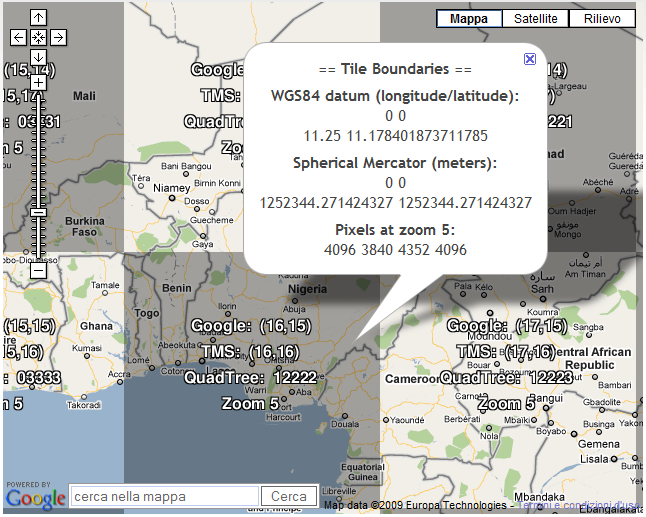The image size is (646, 517).
Task: Click the Benin country label
Action: click(177, 288)
